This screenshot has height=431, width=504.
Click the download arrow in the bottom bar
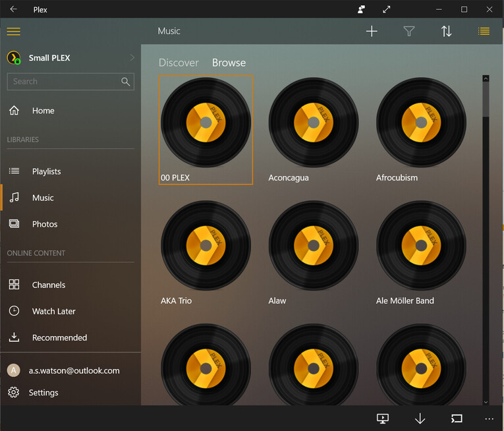point(420,418)
